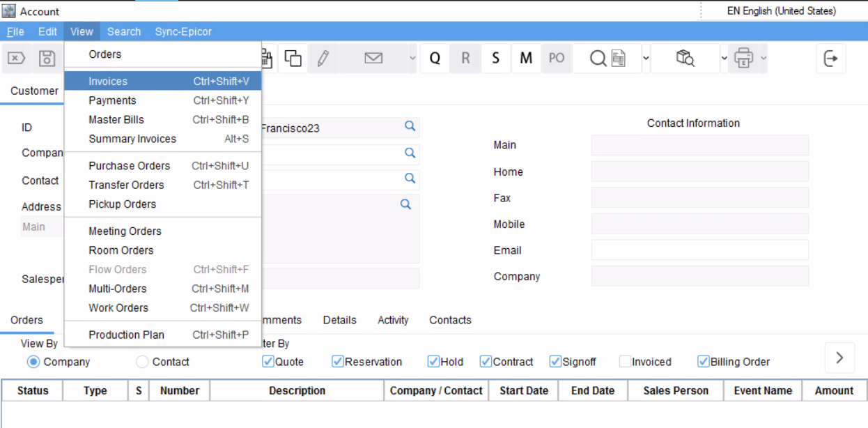Click the S toolbar button

(x=495, y=59)
